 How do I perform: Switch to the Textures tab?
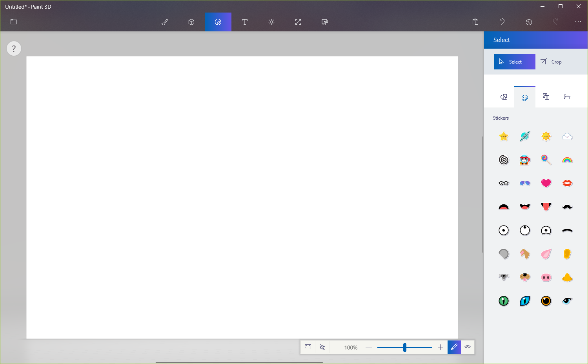[x=546, y=97]
